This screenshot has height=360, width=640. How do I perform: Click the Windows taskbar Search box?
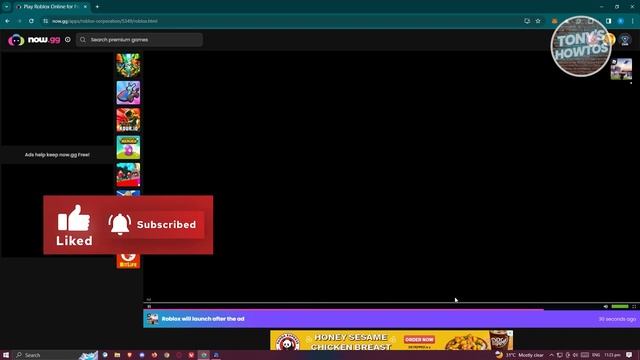55,355
